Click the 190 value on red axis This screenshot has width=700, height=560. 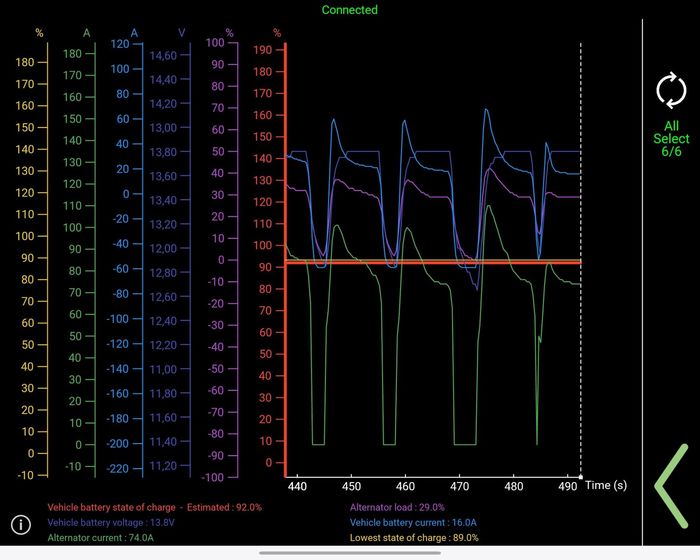(x=262, y=50)
